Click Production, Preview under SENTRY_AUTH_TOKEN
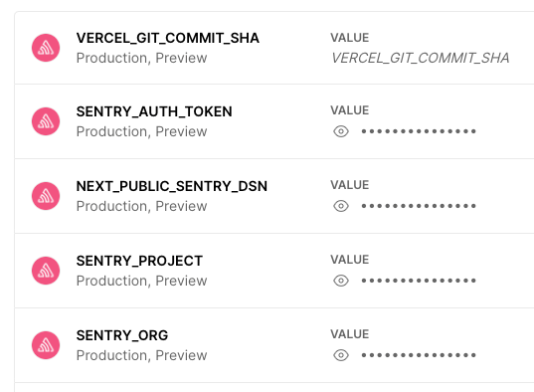 pos(141,131)
